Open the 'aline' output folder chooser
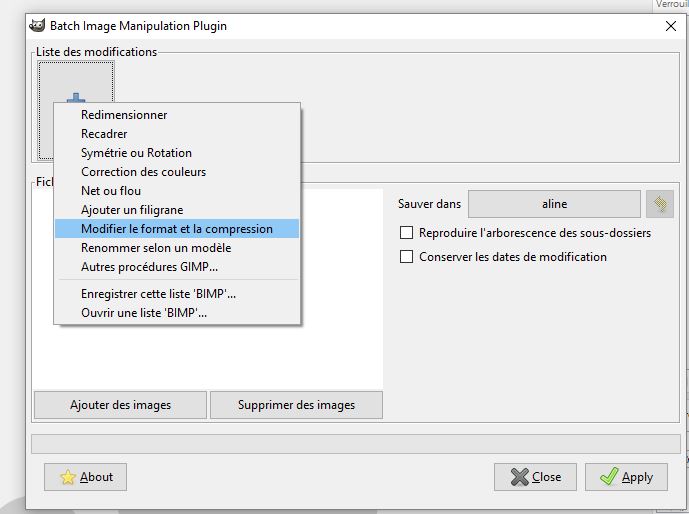This screenshot has height=514, width=689. 554,204
